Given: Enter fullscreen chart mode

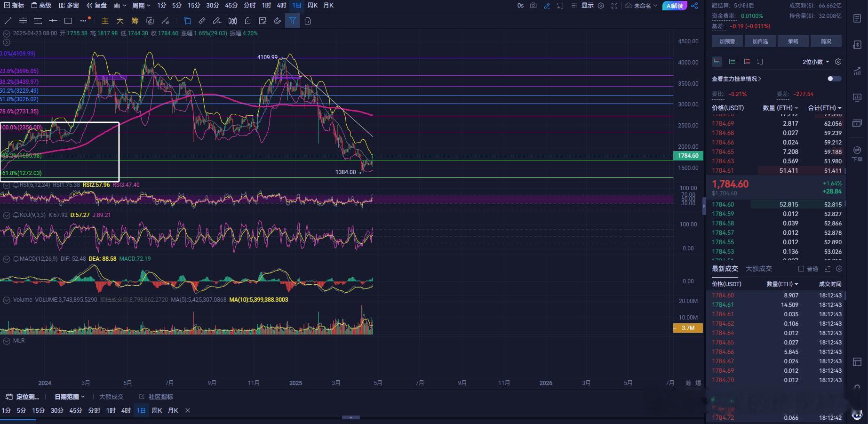Looking at the screenshot, I should pyautogui.click(x=614, y=6).
